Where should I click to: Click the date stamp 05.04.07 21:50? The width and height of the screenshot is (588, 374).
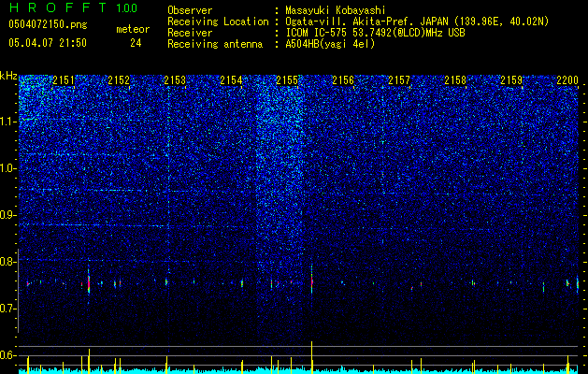[x=48, y=42]
